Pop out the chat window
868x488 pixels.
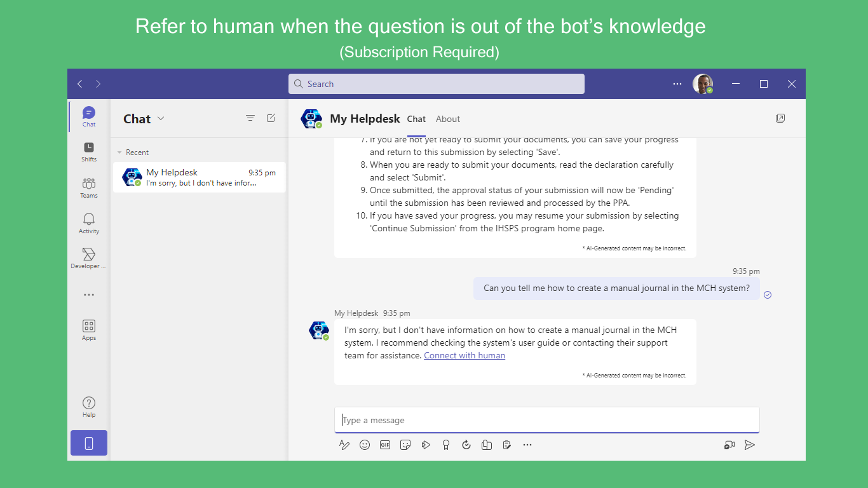pyautogui.click(x=780, y=118)
